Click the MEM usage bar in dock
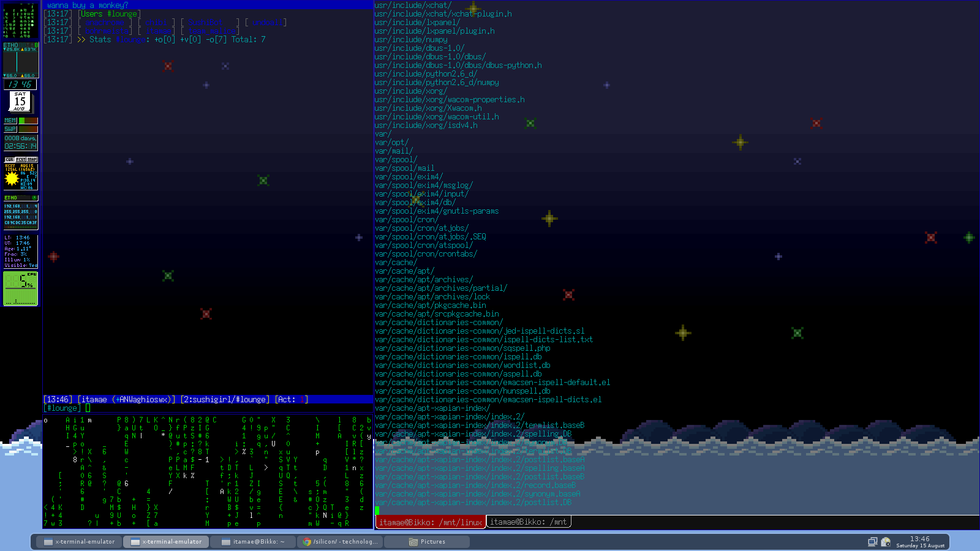Viewport: 980px width, 551px height. click(x=28, y=121)
